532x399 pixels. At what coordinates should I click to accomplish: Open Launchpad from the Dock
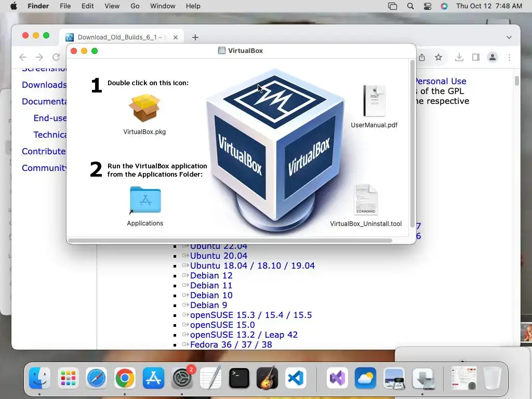click(68, 378)
